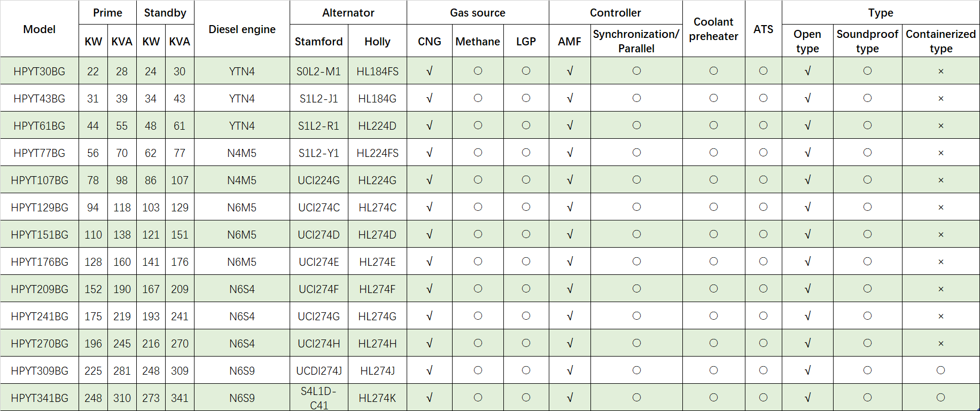Viewport: 980px width, 411px height.
Task: Select the UCI274C Stamford cell
Action: pos(319,208)
